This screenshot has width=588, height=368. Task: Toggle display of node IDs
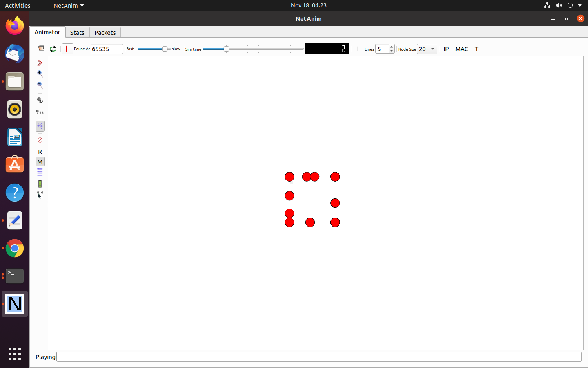click(40, 100)
